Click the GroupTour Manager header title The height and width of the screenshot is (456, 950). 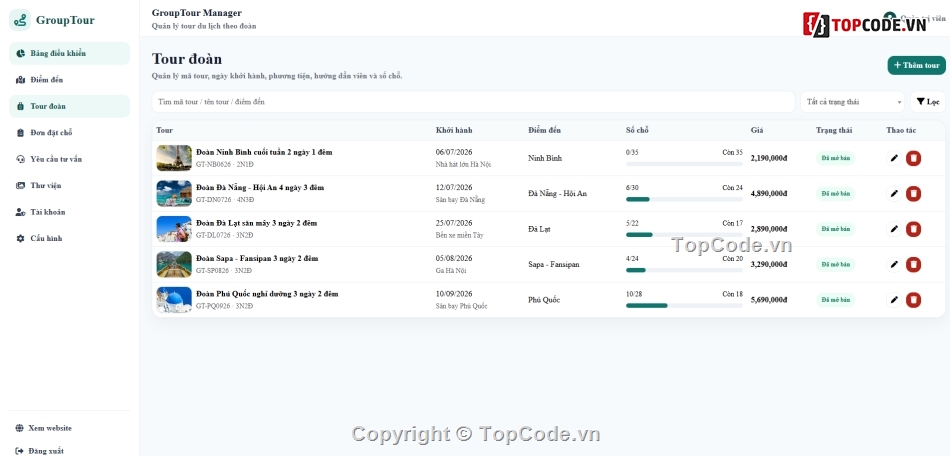[197, 13]
